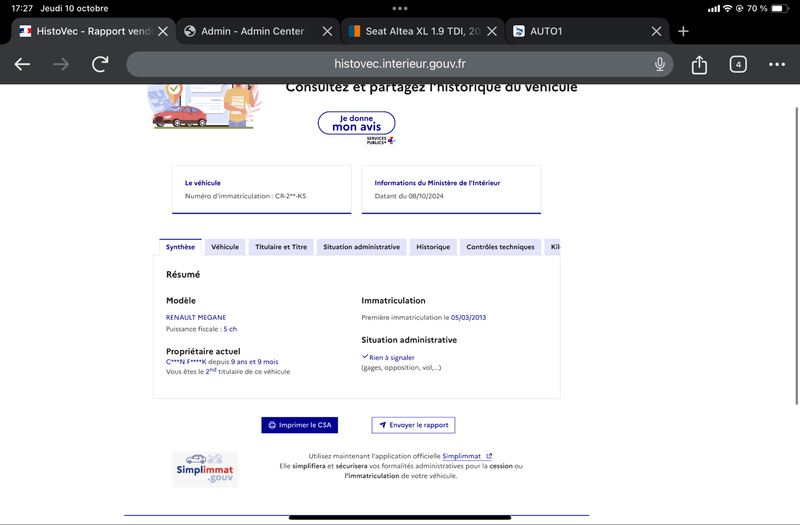
Task: Close the Seat Altea XL tab
Action: click(x=492, y=31)
